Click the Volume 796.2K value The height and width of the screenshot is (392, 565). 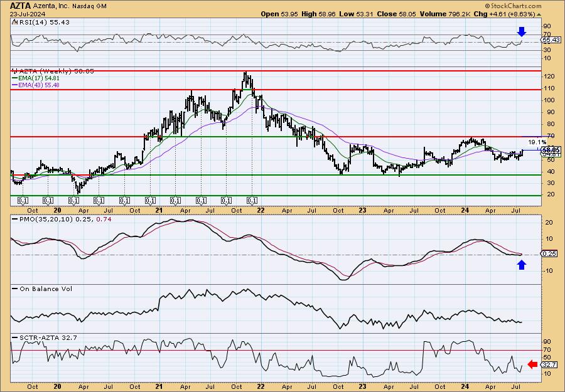(444, 14)
